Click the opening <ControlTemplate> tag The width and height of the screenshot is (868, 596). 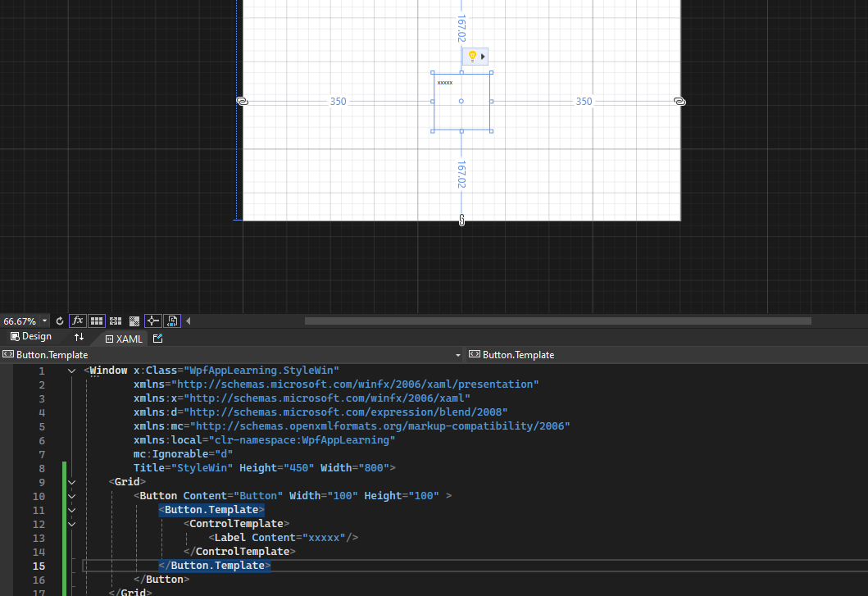pyautogui.click(x=236, y=523)
